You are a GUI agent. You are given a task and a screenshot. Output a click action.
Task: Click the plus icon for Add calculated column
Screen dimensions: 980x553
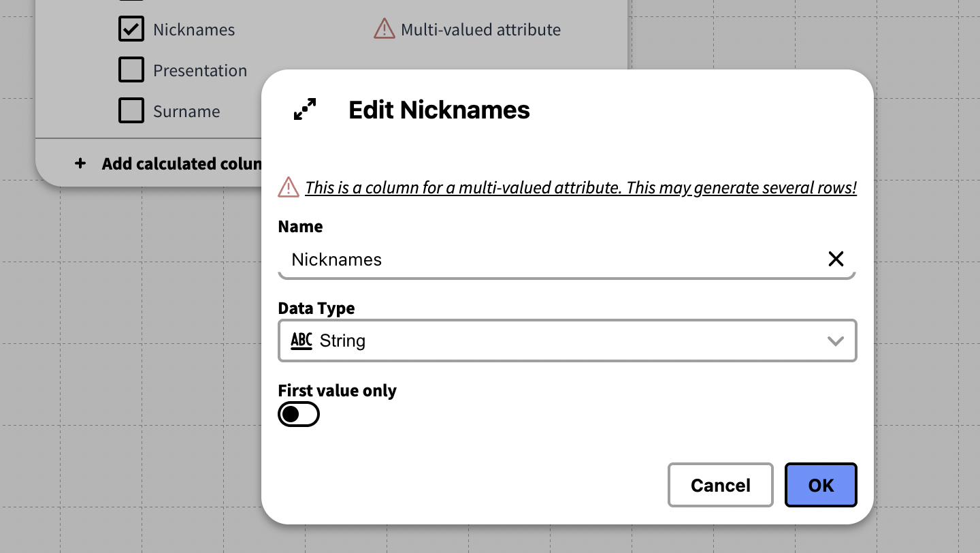tap(80, 164)
